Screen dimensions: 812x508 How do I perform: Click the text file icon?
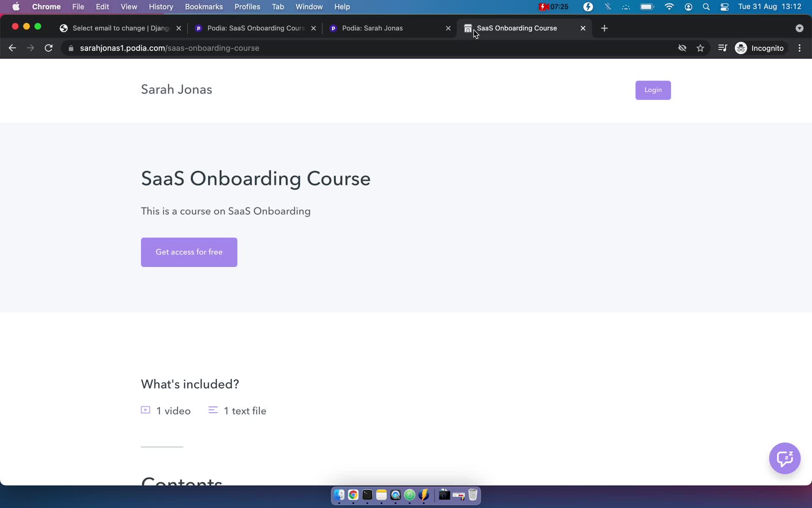[x=214, y=410]
